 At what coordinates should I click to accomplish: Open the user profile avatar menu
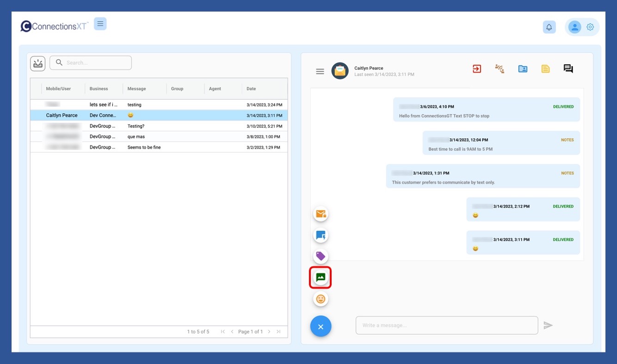(x=574, y=27)
